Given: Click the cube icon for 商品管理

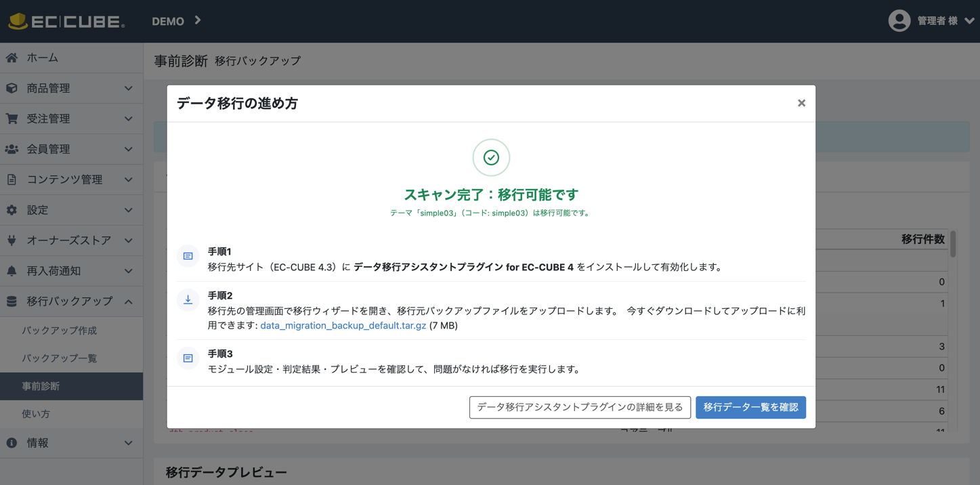Looking at the screenshot, I should [x=12, y=88].
